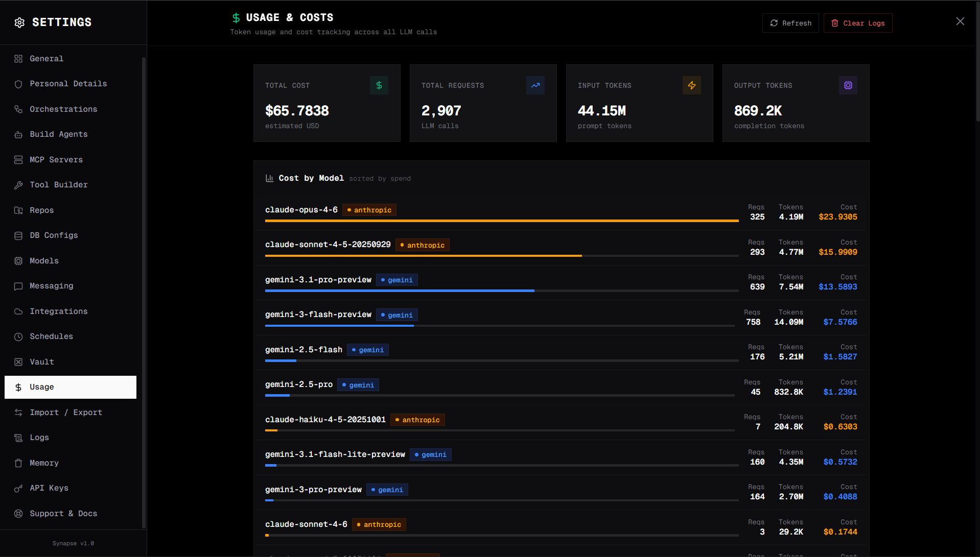This screenshot has width=980, height=557.
Task: Click the Cost by Model heading
Action: 311,178
